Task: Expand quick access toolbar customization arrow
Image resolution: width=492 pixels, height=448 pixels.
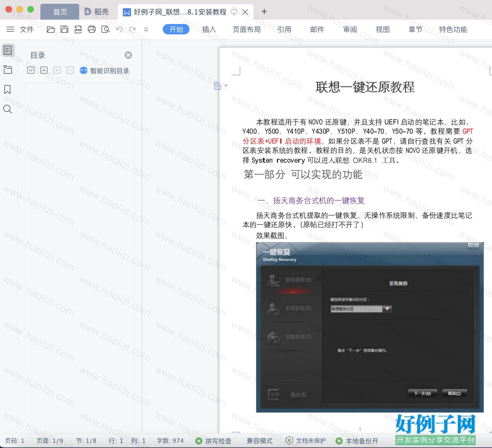Action: point(146,29)
